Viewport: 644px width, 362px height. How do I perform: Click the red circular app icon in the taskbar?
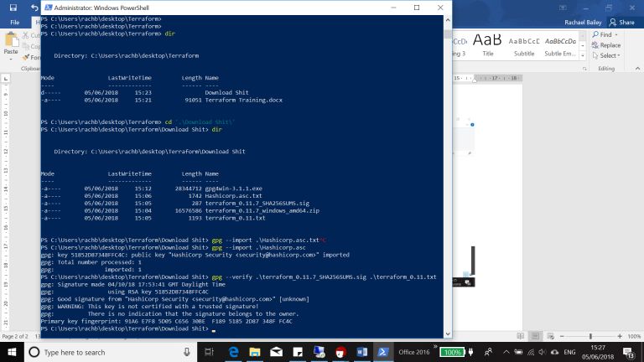(x=340, y=352)
